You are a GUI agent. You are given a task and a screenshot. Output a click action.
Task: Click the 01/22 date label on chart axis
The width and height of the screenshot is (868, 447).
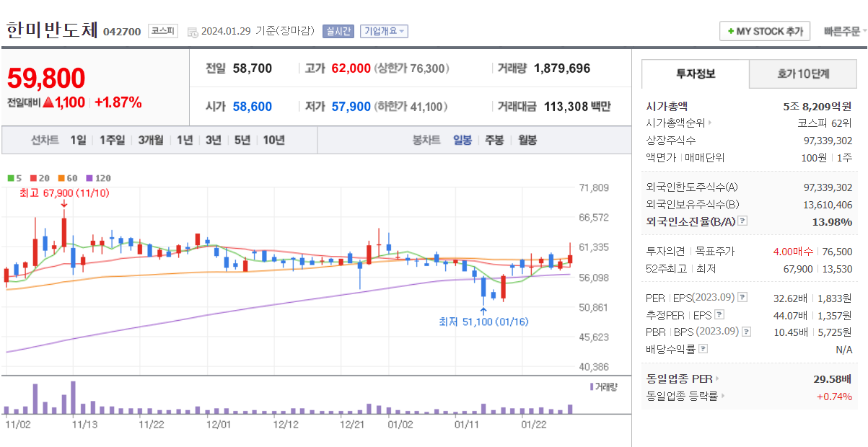(x=534, y=425)
